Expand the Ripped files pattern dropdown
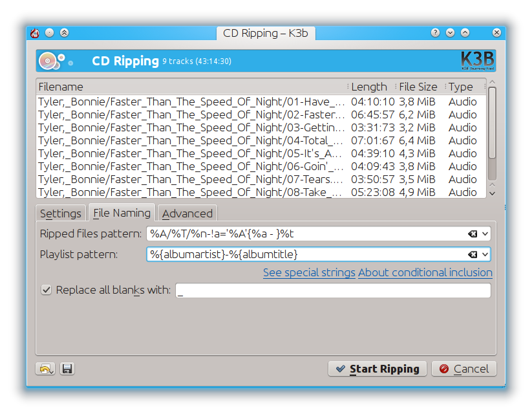Image resolution: width=532 pixels, height=414 pixels. point(485,234)
